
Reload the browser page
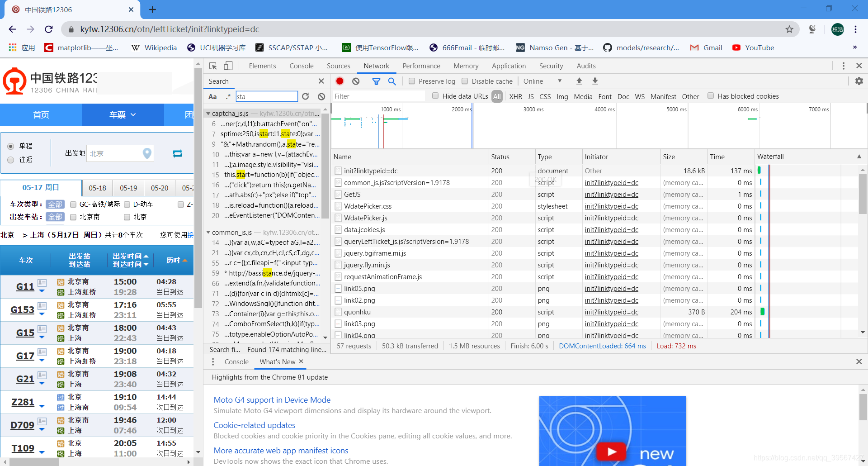(x=49, y=29)
